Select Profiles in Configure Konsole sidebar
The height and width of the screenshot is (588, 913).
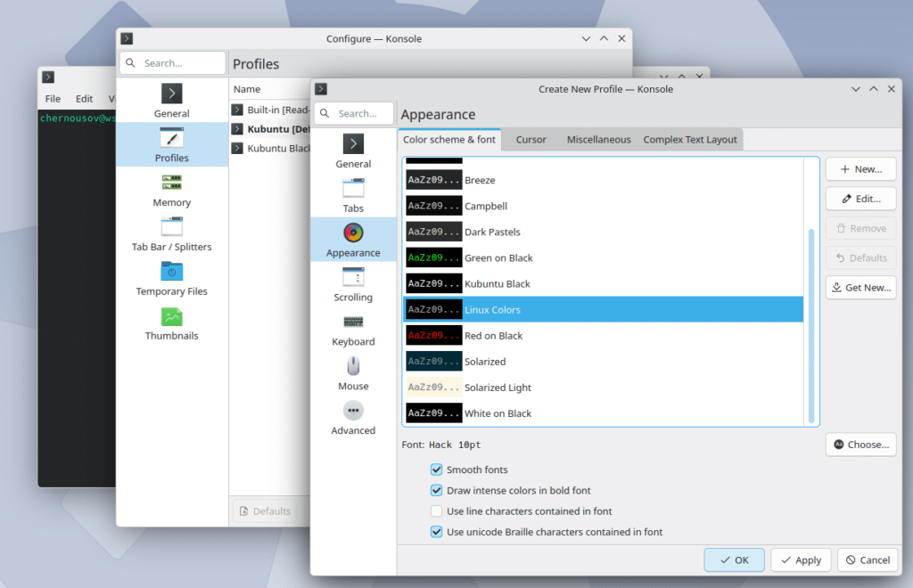[x=171, y=145]
